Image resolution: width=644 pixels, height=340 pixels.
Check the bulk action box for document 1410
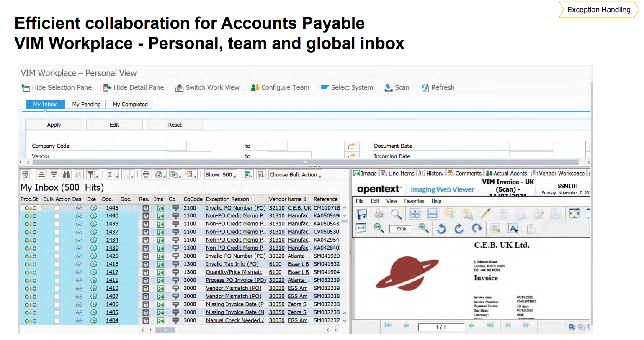(x=57, y=289)
